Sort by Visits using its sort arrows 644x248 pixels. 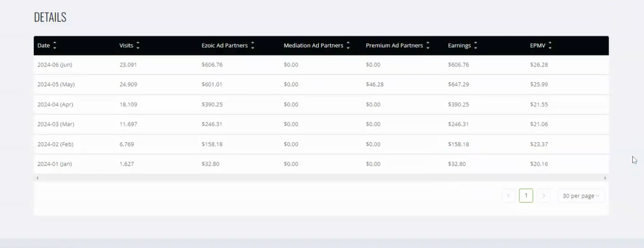click(138, 46)
